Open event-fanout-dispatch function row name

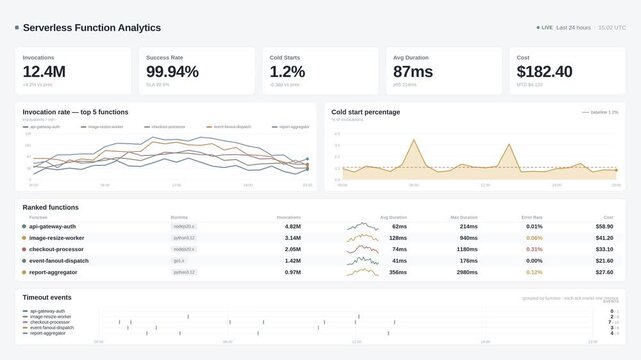point(59,261)
